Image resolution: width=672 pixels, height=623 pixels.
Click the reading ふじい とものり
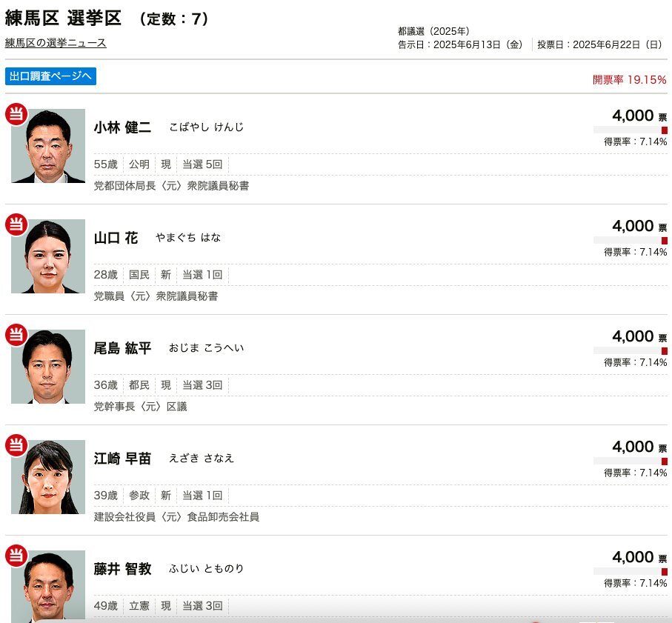[x=206, y=569]
